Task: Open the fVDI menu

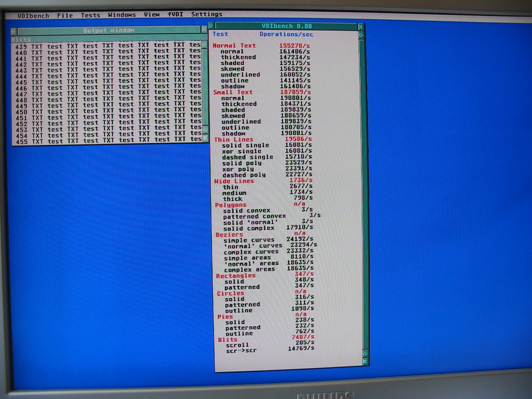Action: [x=175, y=14]
